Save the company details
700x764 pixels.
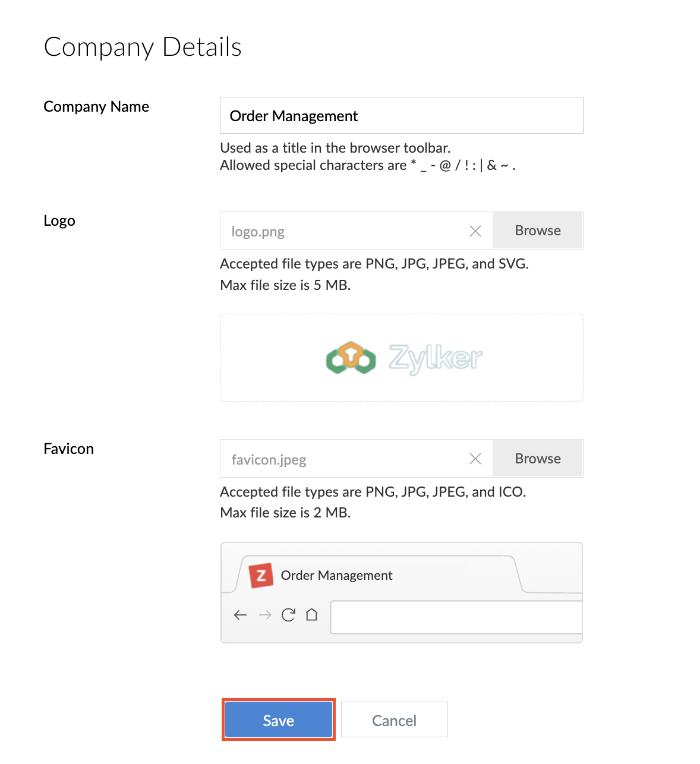pos(278,720)
